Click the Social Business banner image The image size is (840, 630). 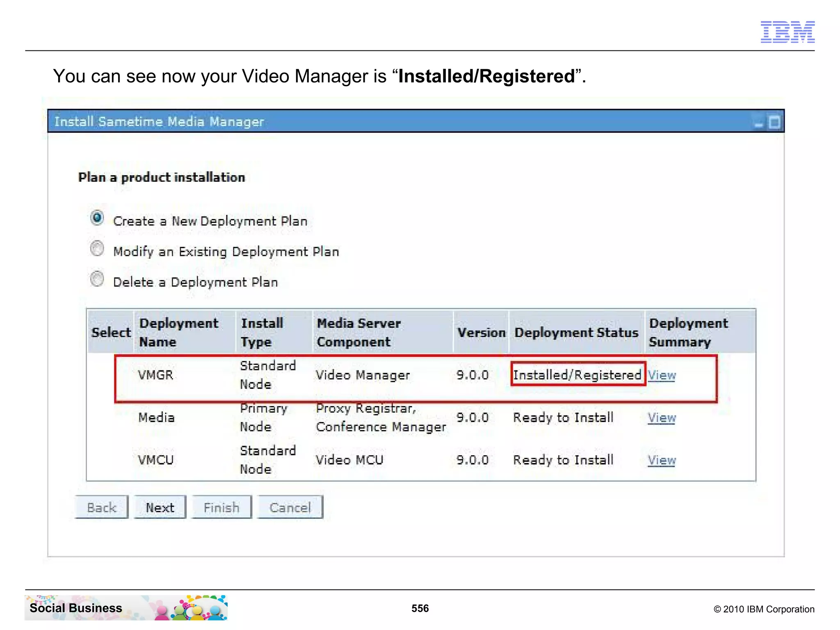(126, 607)
